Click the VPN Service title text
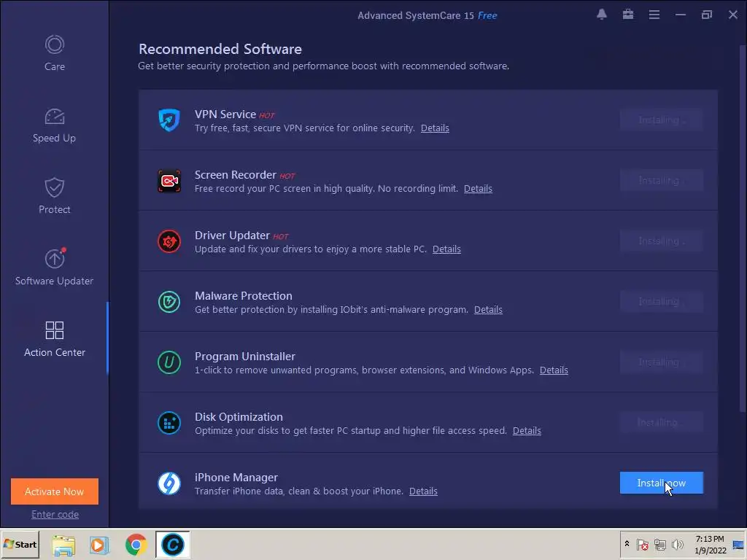The image size is (747, 560). click(x=225, y=114)
